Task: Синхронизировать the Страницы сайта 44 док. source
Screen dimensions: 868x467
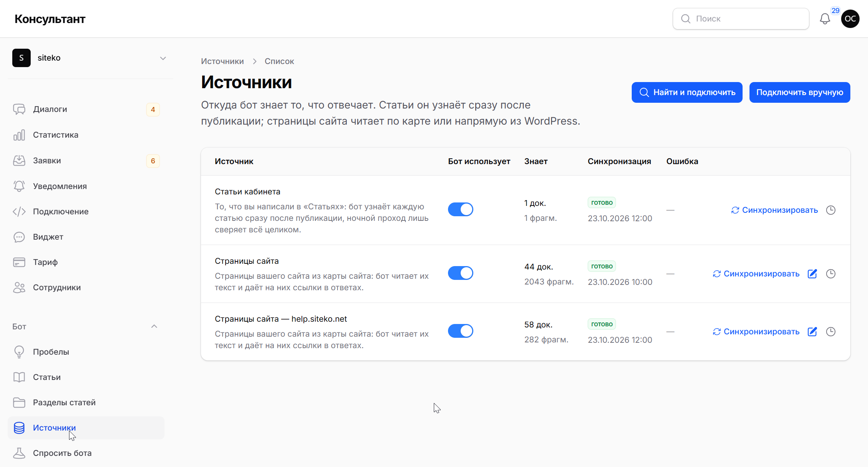Action: click(756, 274)
